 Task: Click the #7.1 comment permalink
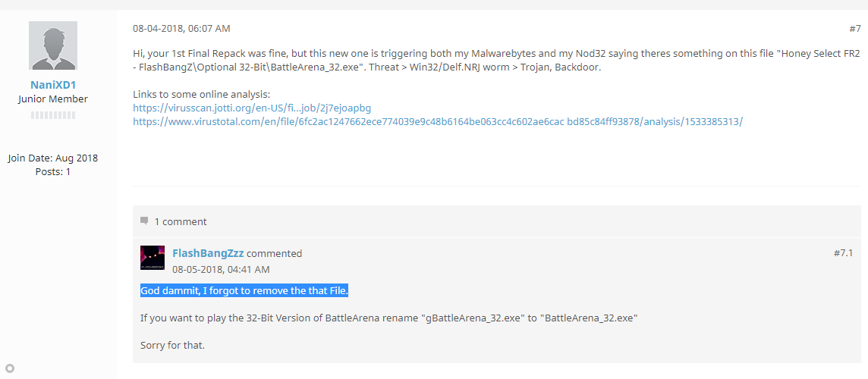[843, 253]
